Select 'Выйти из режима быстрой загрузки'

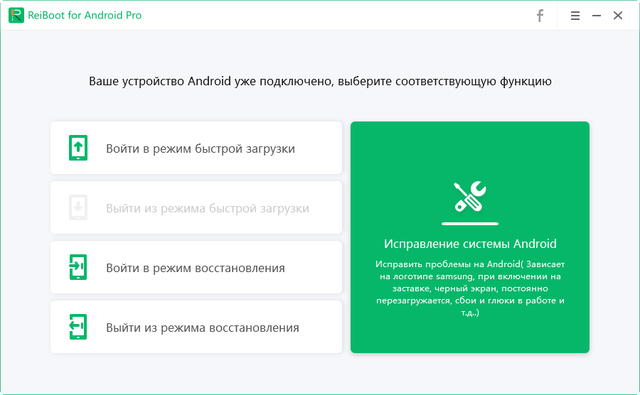(196, 207)
